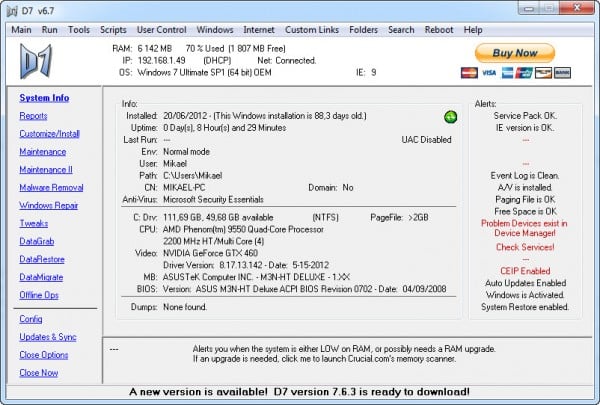Select the Tweaks sidebar link

[33, 223]
